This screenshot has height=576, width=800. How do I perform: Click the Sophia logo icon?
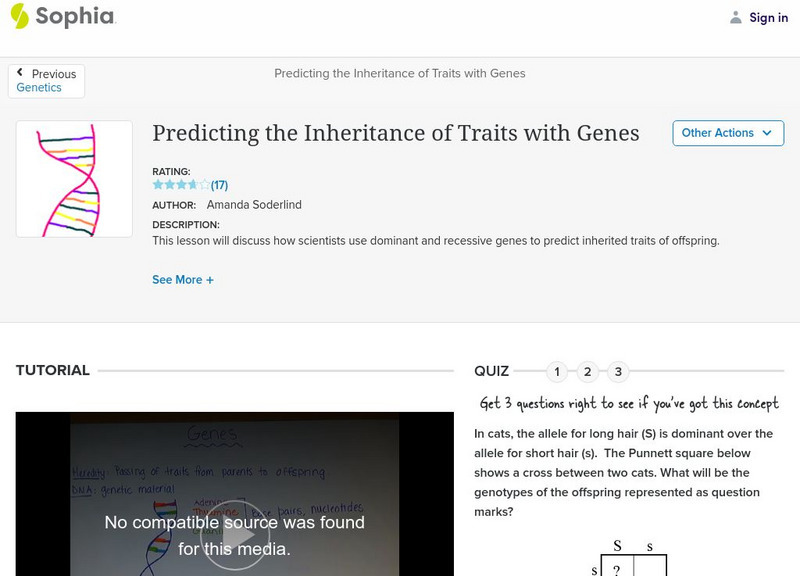[19, 16]
